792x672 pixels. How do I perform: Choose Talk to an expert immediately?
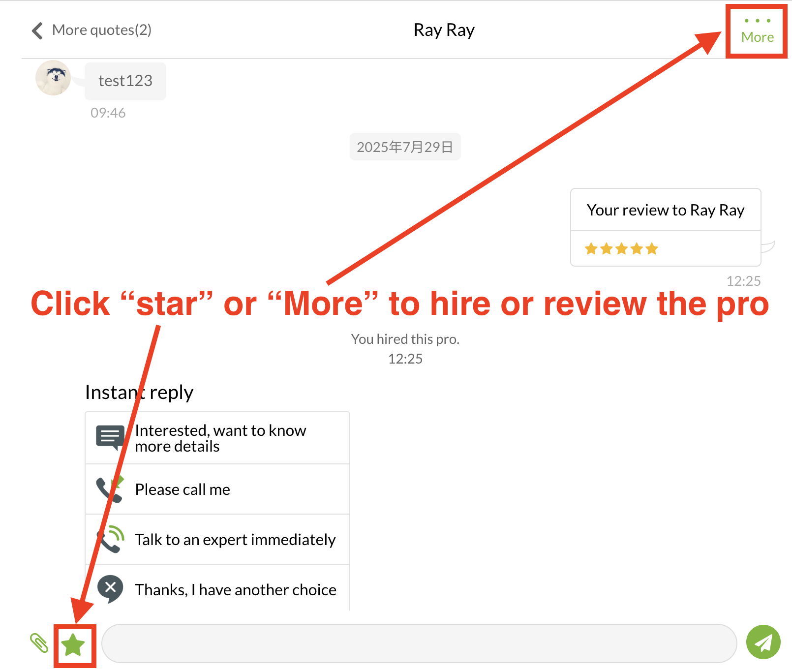tap(235, 540)
